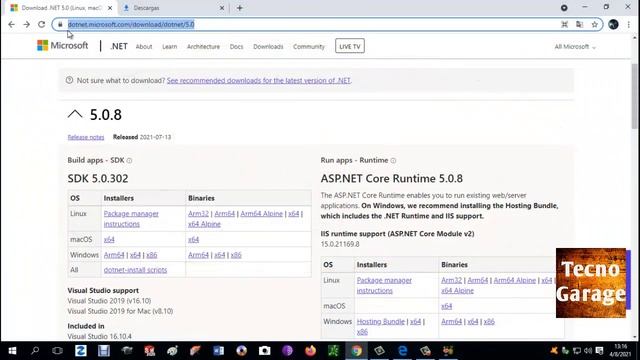Open the notification center icon
This screenshot has width=640, height=360.
tap(599, 351)
